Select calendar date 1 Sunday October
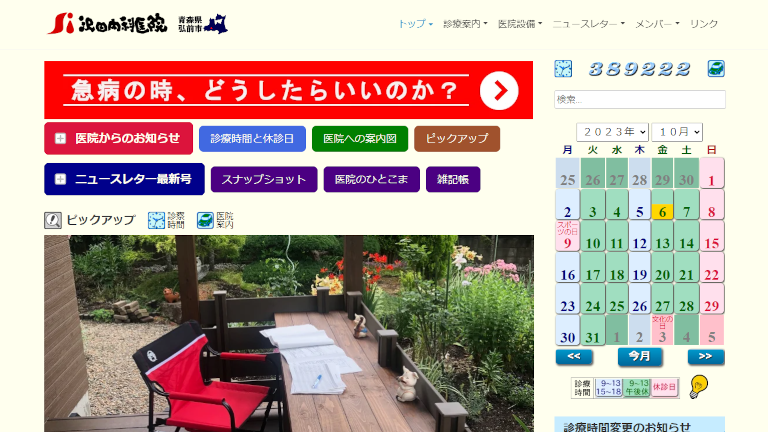 tap(712, 173)
